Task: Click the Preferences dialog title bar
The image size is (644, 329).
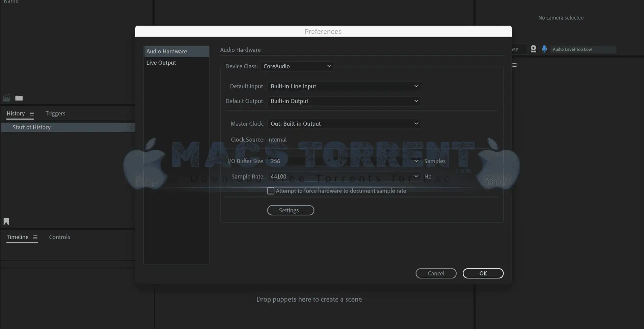Action: pyautogui.click(x=323, y=31)
